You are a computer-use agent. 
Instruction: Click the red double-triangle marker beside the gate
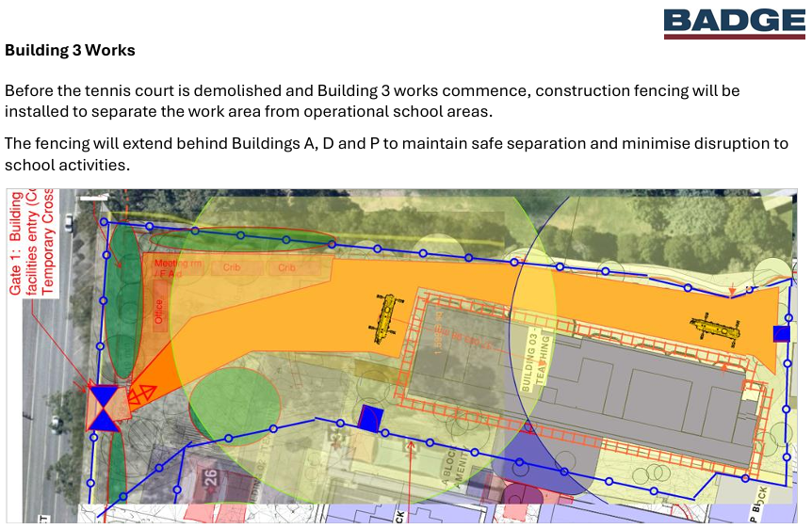click(141, 395)
